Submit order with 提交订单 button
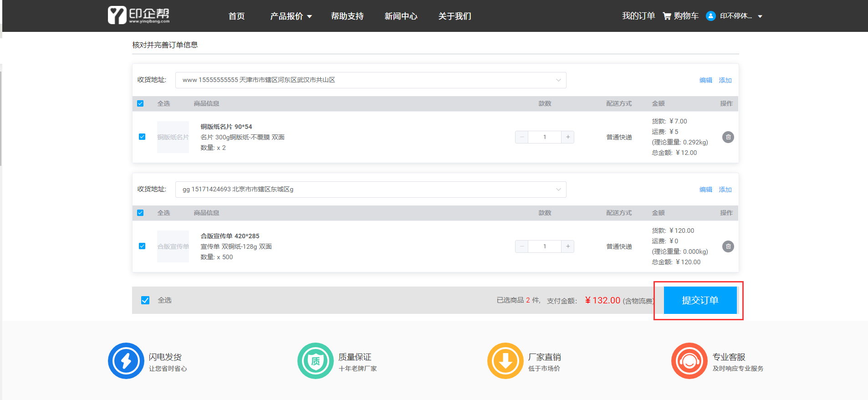This screenshot has width=868, height=400. 700,300
